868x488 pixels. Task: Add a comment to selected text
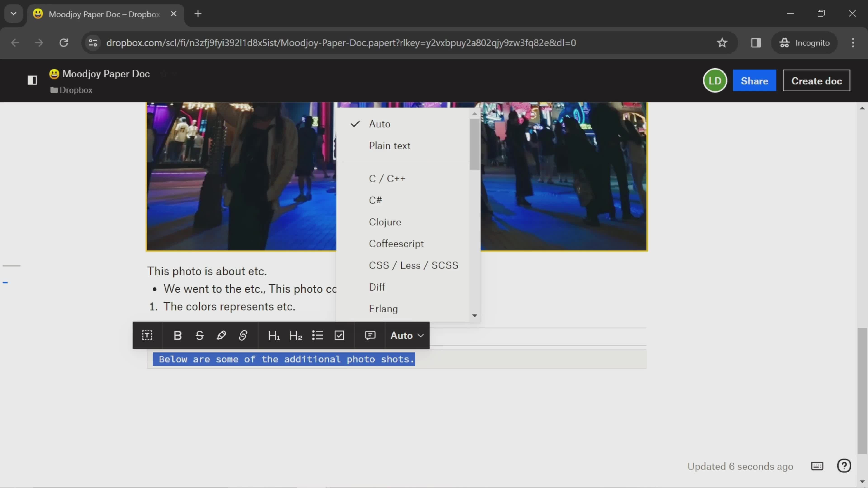pos(370,335)
